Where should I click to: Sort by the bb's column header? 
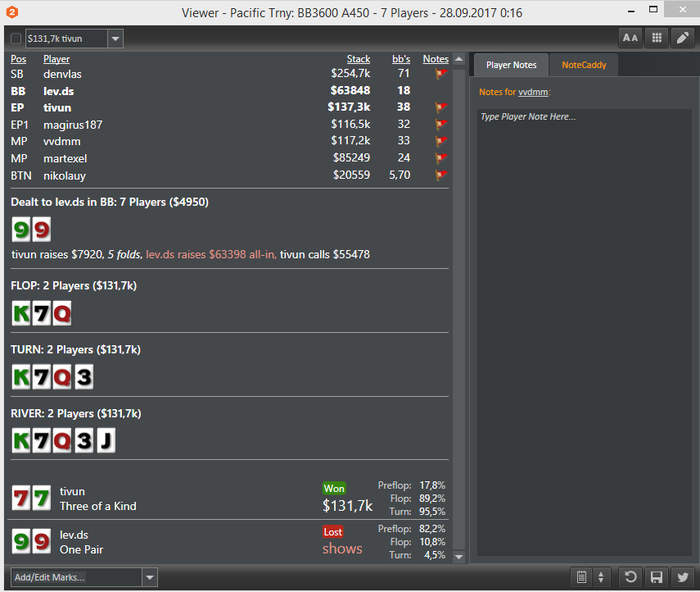pos(401,59)
